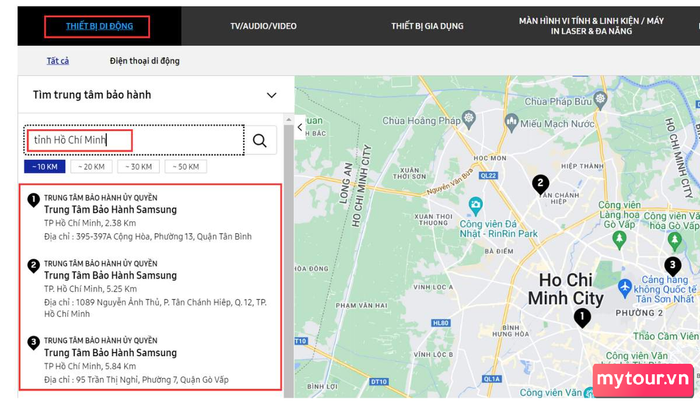Select map marker number 3

click(x=672, y=266)
